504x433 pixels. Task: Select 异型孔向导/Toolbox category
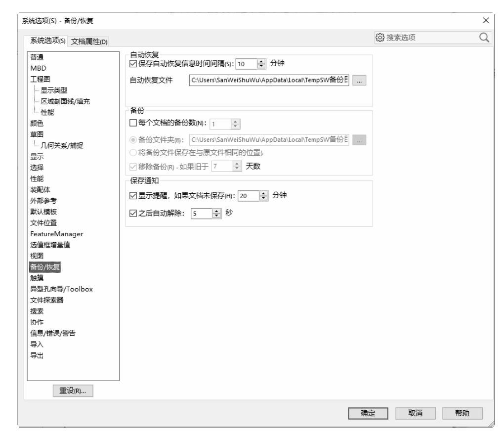pyautogui.click(x=62, y=289)
